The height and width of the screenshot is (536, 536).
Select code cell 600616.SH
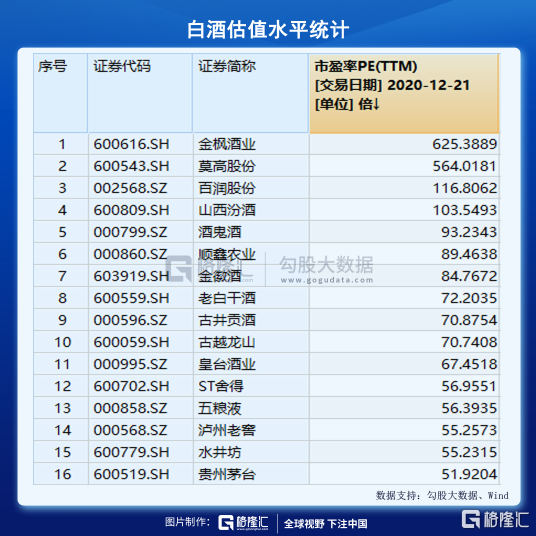coord(140,144)
